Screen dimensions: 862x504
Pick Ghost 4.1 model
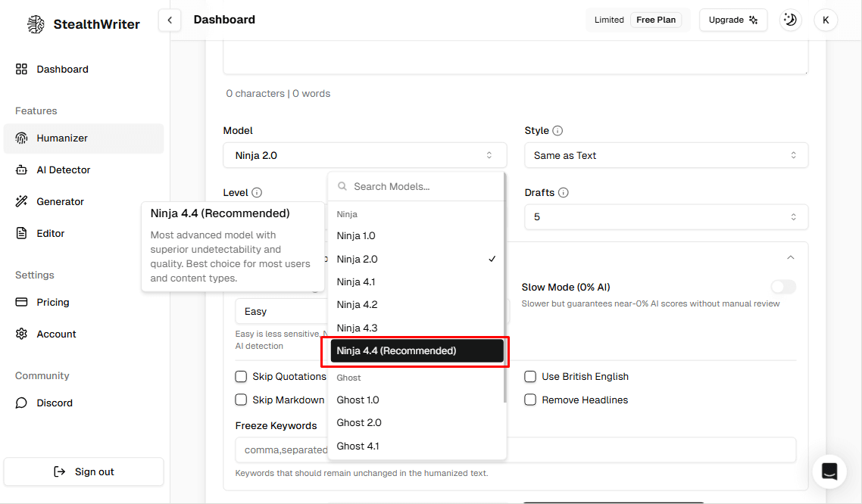416,446
